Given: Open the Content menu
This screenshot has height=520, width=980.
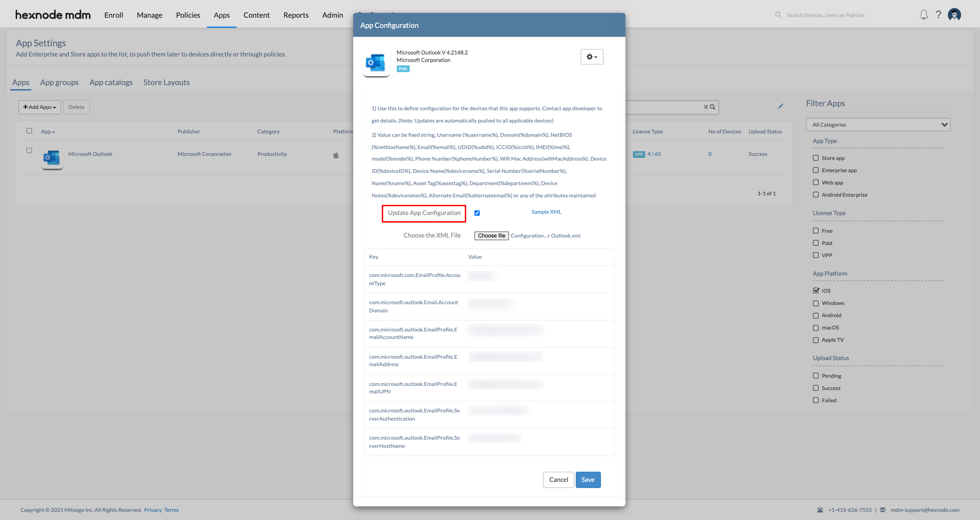Looking at the screenshot, I should (257, 15).
